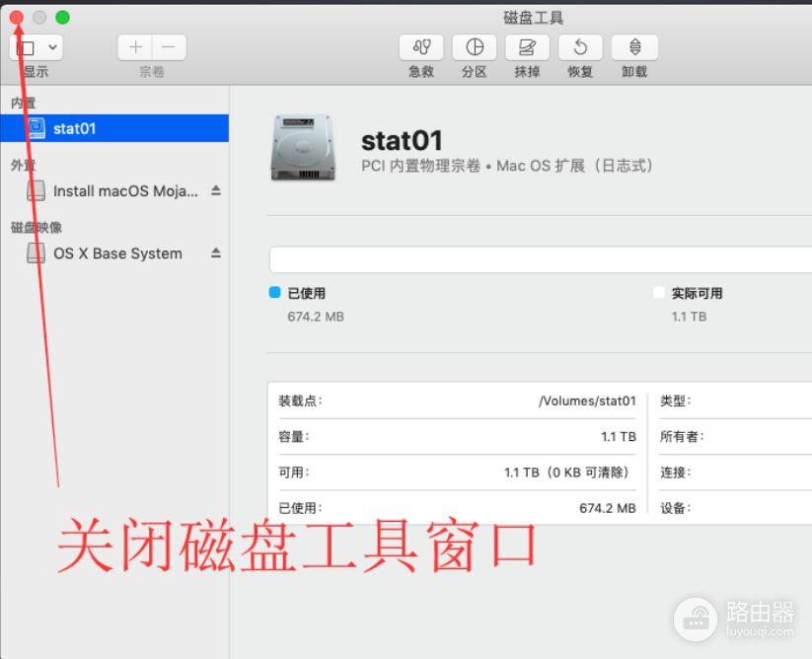Open the View (显示) dropdown in toolbar
Viewport: 812px width, 659px height.
(x=37, y=47)
